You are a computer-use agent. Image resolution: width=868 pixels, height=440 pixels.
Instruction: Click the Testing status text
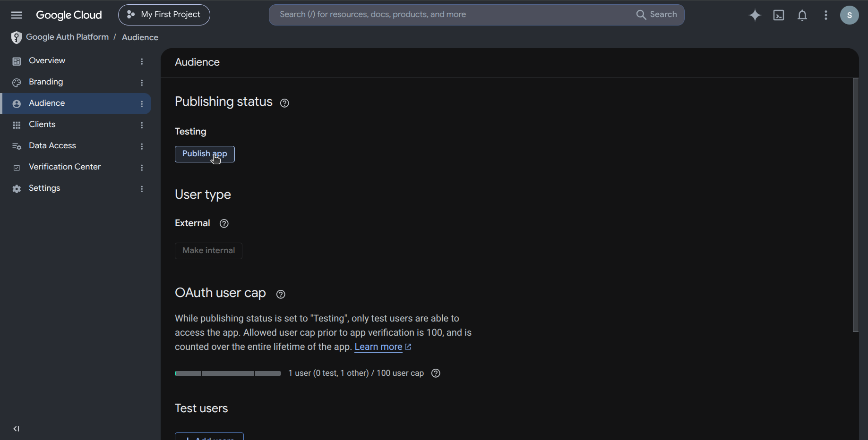pyautogui.click(x=190, y=132)
